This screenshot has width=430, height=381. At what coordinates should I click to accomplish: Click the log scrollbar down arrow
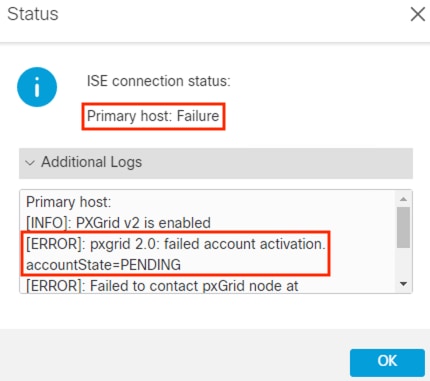point(403,284)
